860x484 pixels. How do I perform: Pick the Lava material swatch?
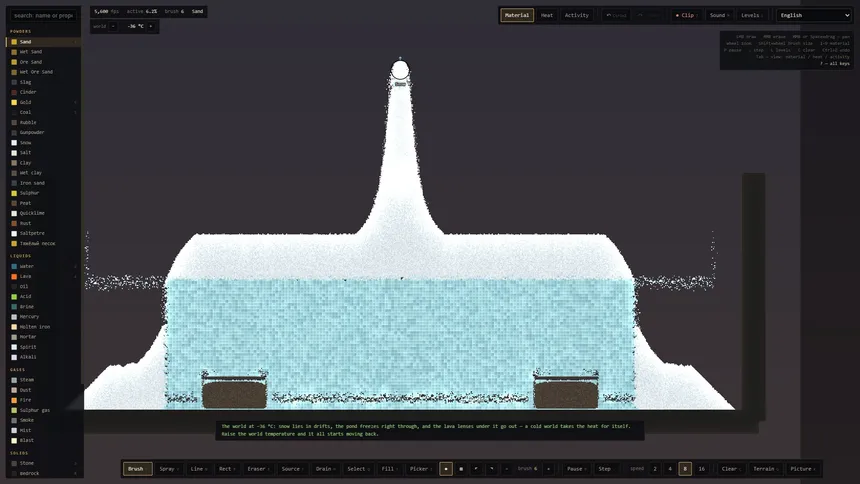[x=14, y=277]
